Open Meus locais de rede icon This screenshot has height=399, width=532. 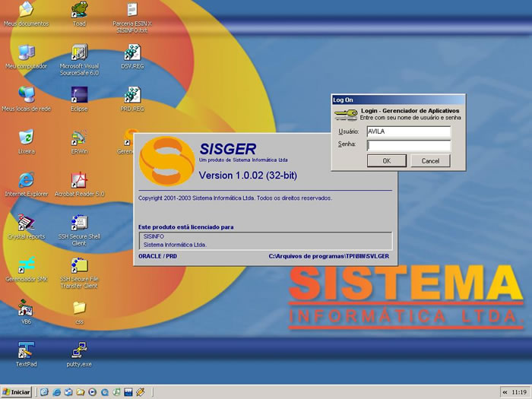point(26,99)
